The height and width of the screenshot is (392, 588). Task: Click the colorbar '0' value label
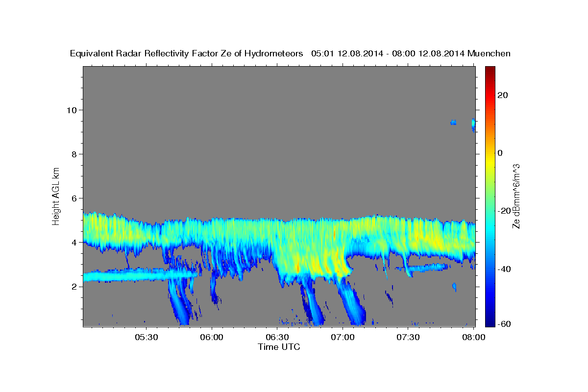[500, 153]
